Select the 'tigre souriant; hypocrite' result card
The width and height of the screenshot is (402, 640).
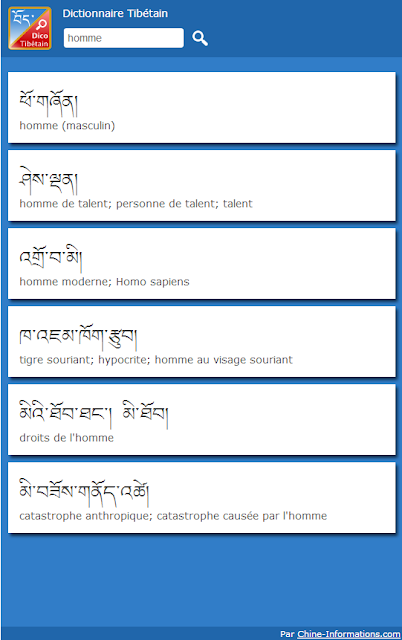[202, 342]
